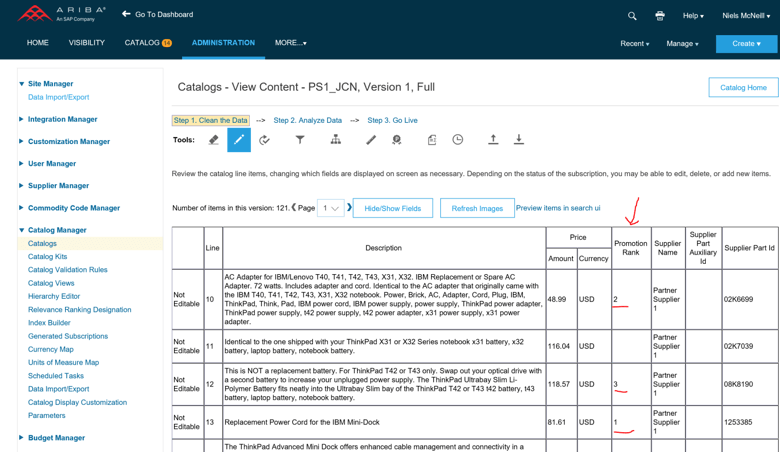Expand the Supplier Manager section

(x=21, y=185)
